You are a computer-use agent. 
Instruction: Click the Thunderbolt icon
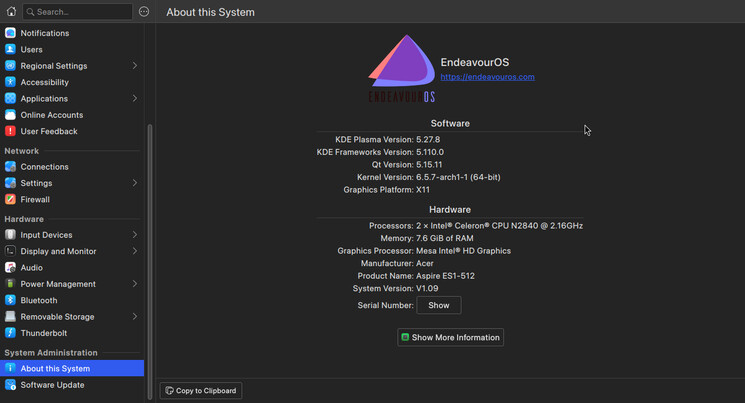click(x=10, y=333)
